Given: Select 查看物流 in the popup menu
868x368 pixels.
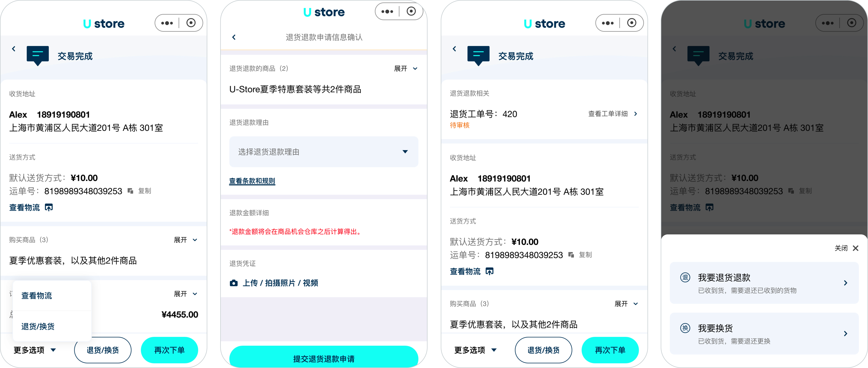Looking at the screenshot, I should pos(37,296).
